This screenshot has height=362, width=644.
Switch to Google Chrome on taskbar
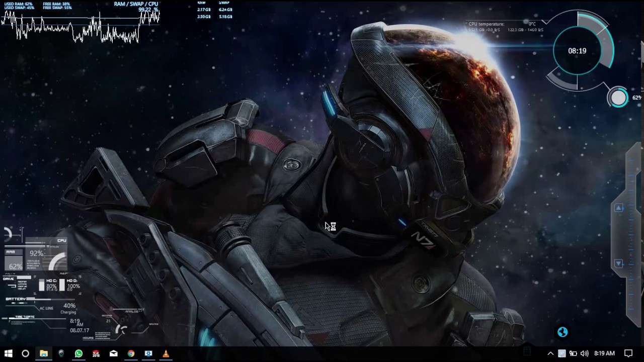coord(131,353)
